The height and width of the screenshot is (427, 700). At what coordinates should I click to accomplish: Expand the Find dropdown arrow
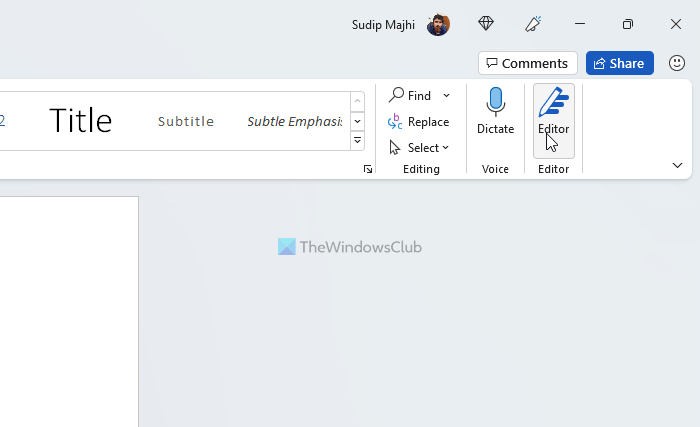[447, 96]
